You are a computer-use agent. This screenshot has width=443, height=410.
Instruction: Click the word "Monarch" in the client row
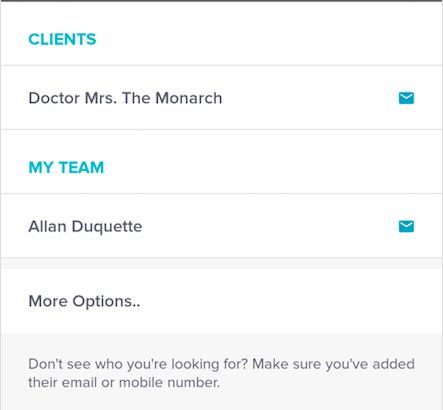coord(189,98)
